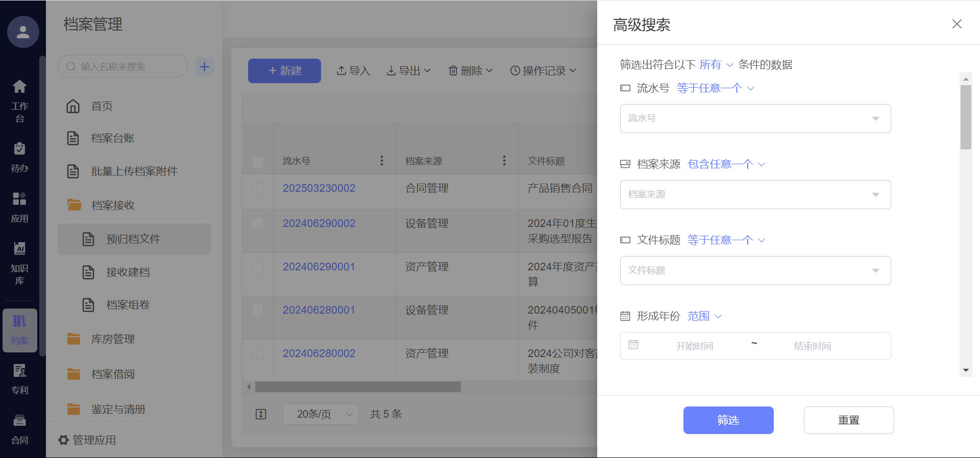Open the 知识库 AI icon
This screenshot has height=458, width=980.
[x=19, y=249]
